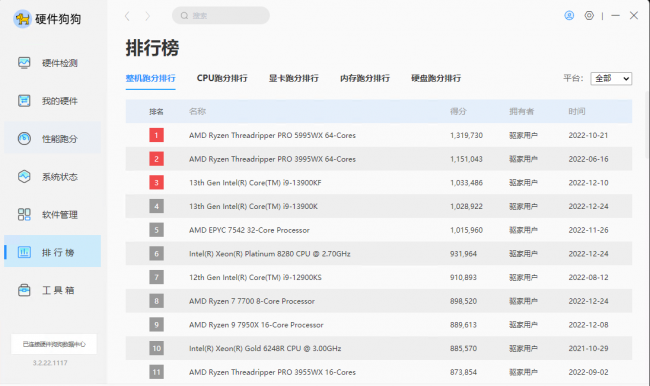Click the 得分 column header
The height and width of the screenshot is (386, 650).
[458, 111]
